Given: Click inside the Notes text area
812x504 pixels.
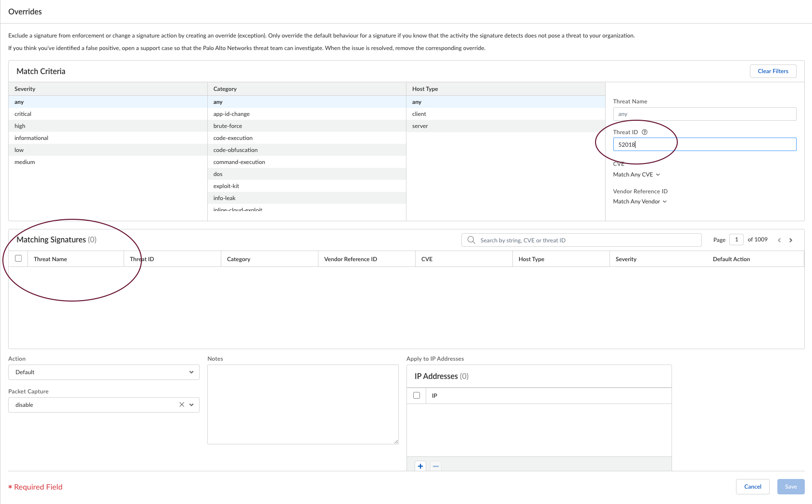Looking at the screenshot, I should [303, 404].
